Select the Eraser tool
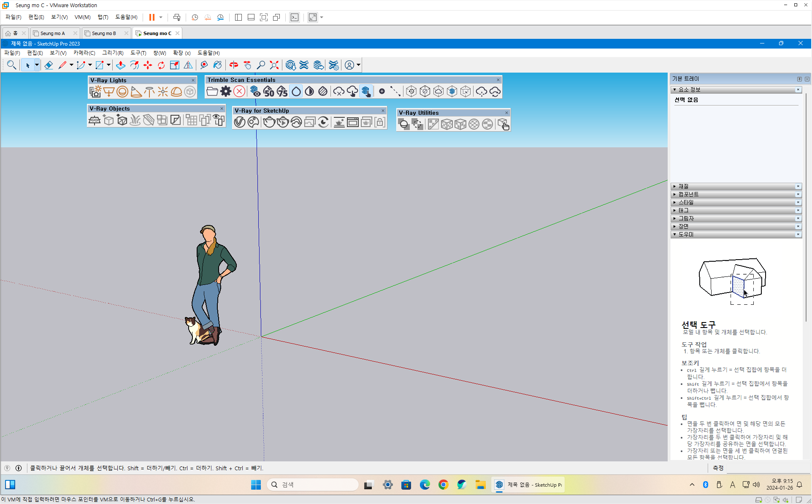Viewport: 812px width, 504px height. tap(49, 65)
